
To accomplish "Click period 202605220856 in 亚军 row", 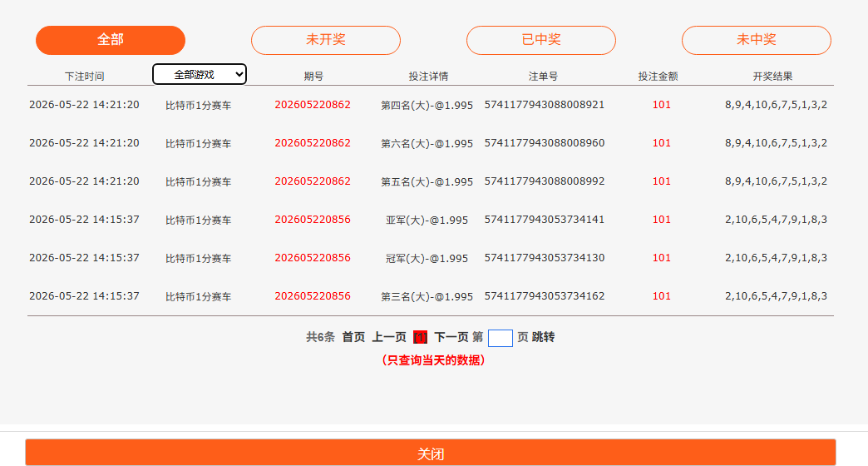I will [x=313, y=220].
